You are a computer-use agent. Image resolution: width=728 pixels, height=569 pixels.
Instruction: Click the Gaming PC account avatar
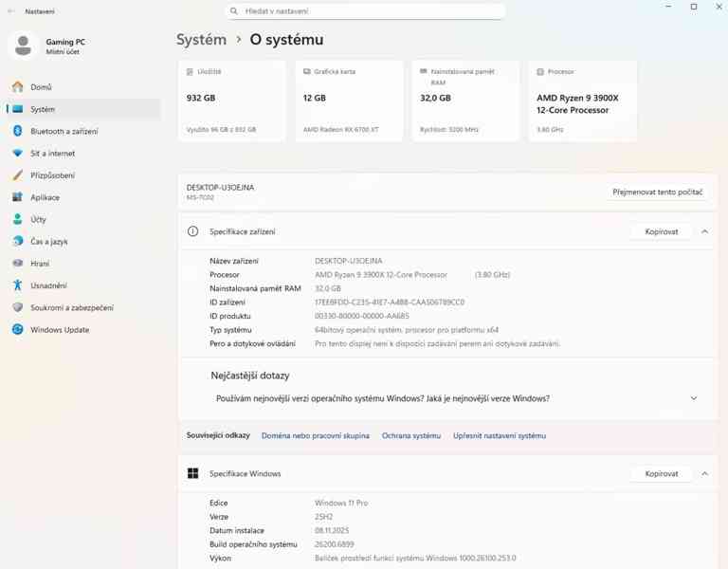[23, 46]
